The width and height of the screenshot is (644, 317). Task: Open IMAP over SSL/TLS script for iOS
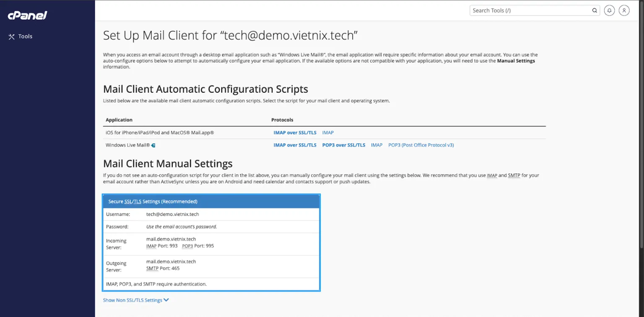(x=295, y=133)
